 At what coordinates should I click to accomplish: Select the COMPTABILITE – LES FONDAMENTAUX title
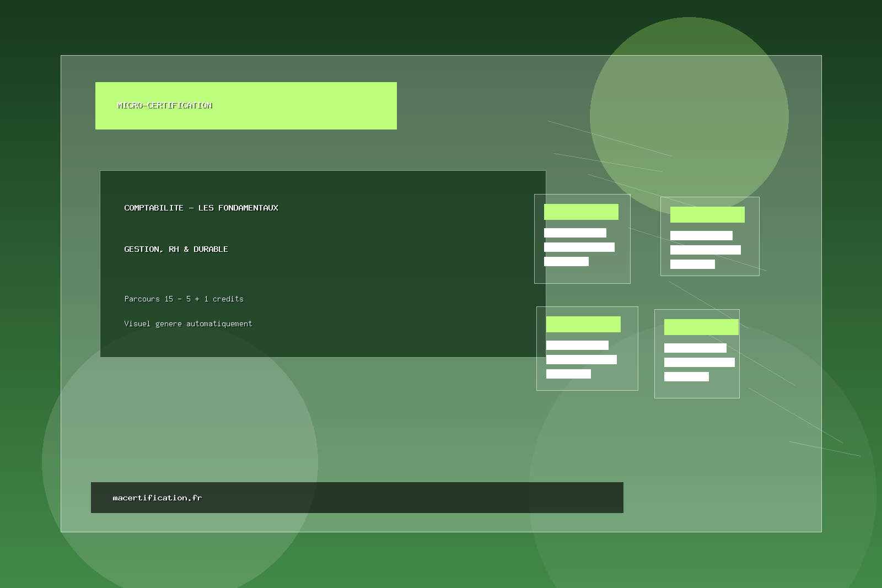[201, 208]
